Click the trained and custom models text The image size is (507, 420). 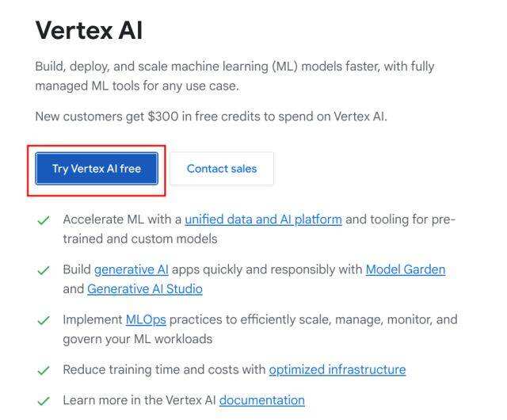click(x=139, y=239)
